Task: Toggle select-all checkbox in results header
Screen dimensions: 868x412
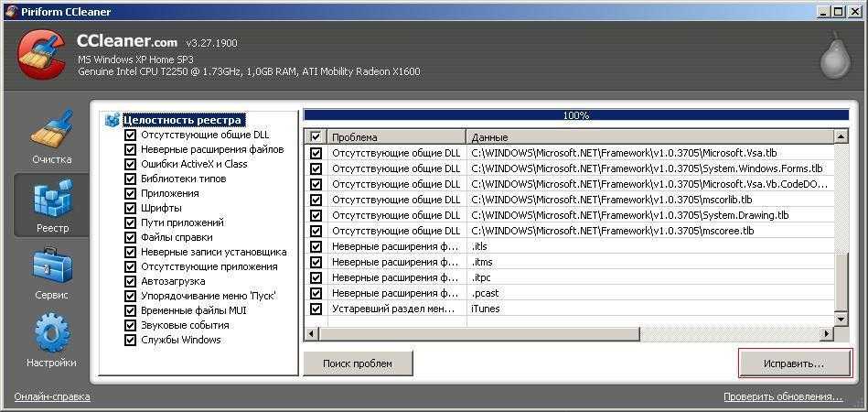Action: click(316, 136)
